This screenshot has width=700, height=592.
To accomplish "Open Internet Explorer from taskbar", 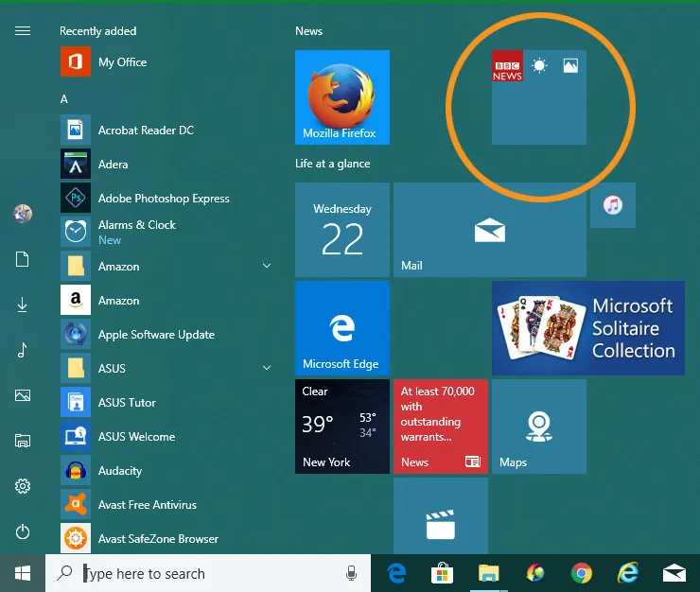I will point(628,573).
